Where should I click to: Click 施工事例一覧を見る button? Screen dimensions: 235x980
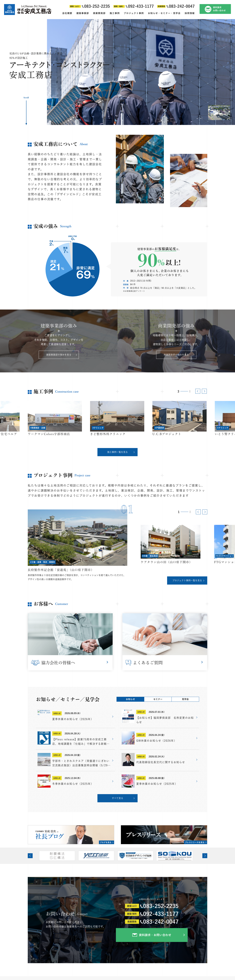(117, 452)
